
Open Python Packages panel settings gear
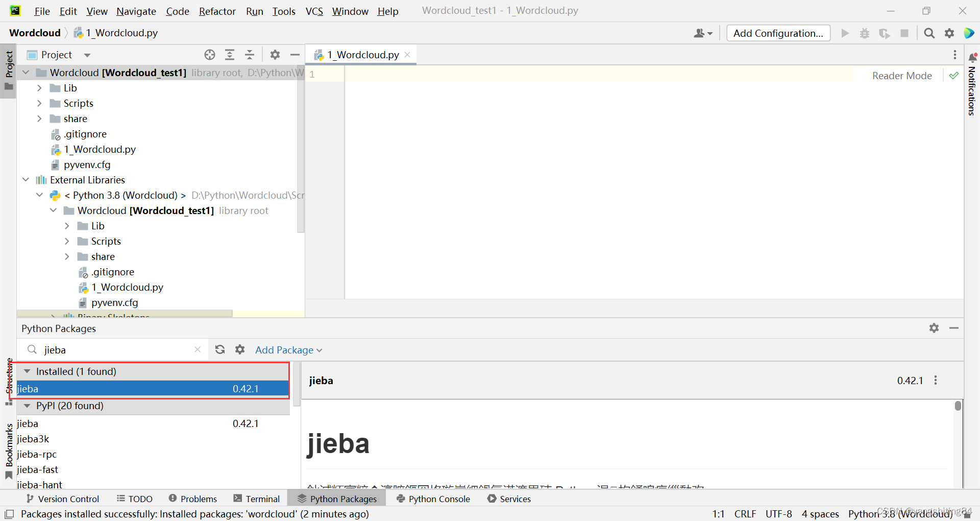coord(934,328)
